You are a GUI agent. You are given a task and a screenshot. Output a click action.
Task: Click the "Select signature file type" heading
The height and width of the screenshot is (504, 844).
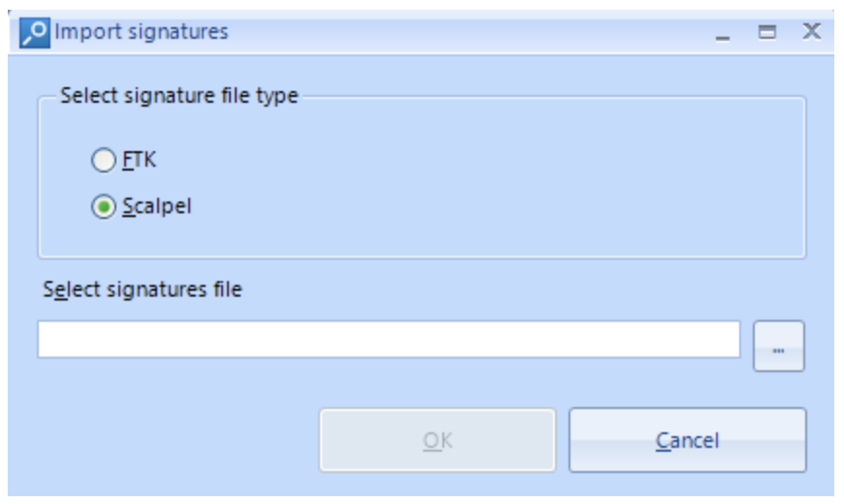pyautogui.click(x=179, y=96)
